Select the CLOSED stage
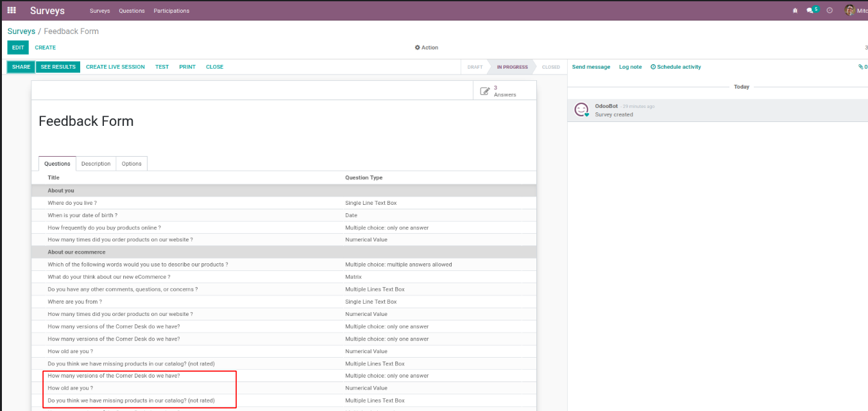Image resolution: width=868 pixels, height=411 pixels. [550, 67]
